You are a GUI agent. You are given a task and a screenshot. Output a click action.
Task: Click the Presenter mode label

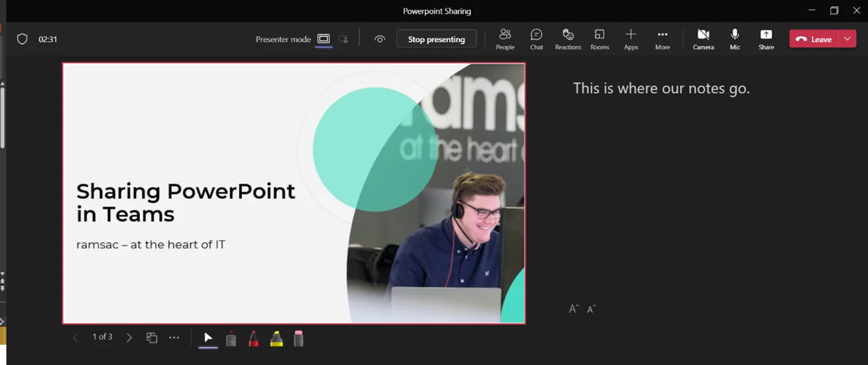[283, 39]
